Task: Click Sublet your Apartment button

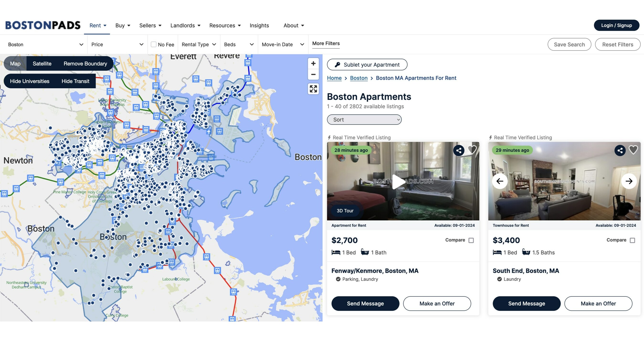Action: coord(367,65)
